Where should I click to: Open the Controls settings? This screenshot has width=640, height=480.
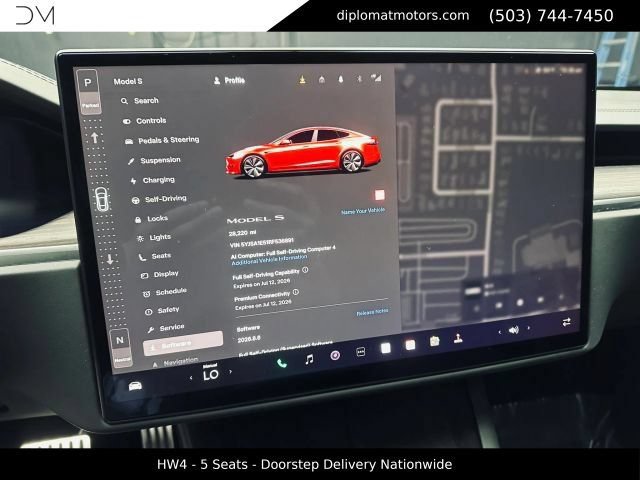tap(144, 121)
